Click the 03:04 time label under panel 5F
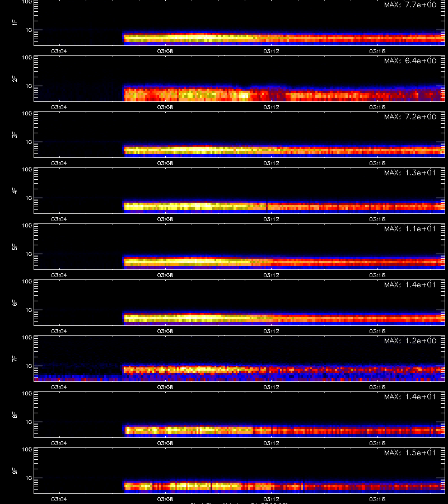 point(59,275)
